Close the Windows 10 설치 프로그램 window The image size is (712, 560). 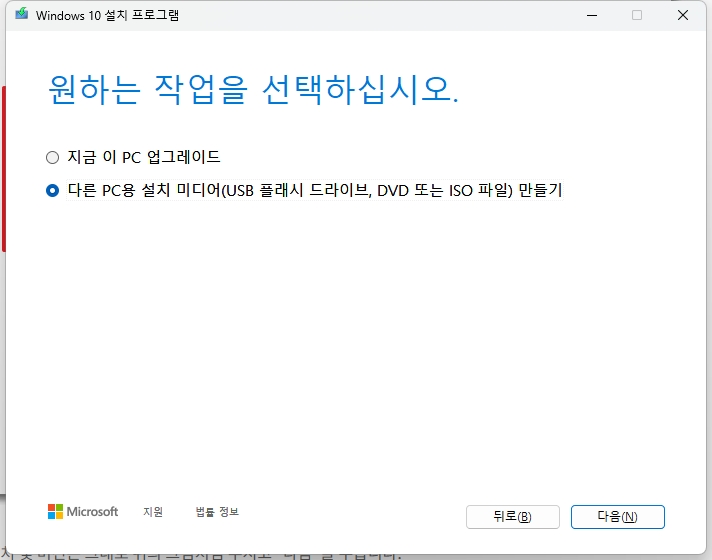point(682,15)
